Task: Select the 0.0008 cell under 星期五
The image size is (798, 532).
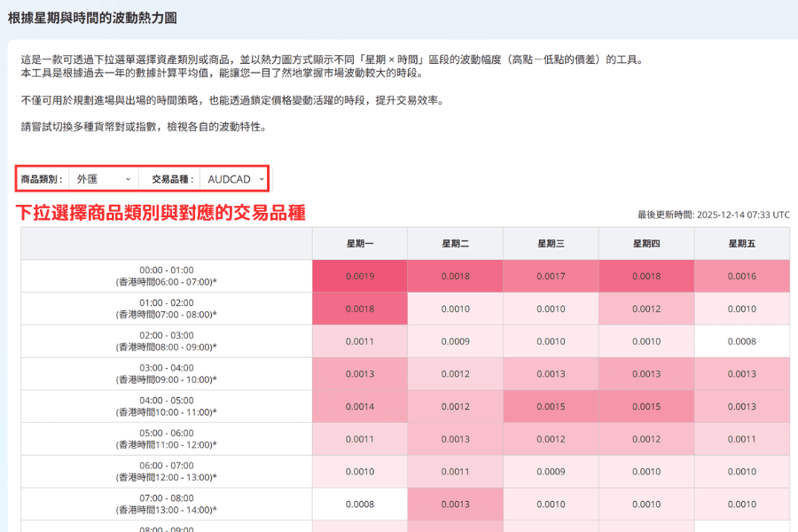Action: [x=743, y=340]
